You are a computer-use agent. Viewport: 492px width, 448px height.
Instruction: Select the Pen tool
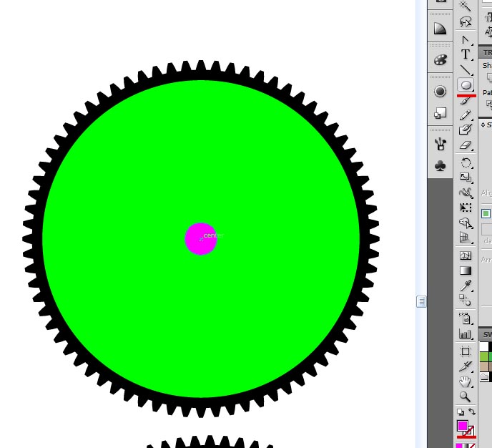coord(465,40)
